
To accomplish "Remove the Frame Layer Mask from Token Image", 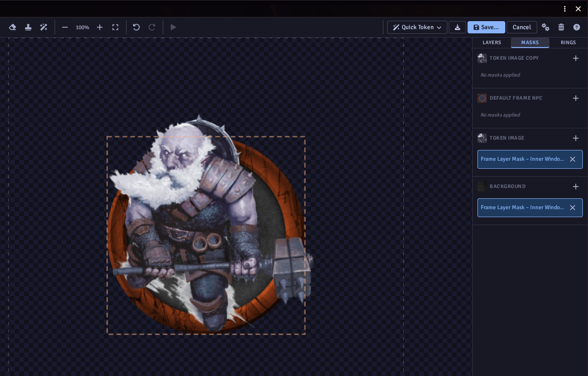I will click(x=572, y=159).
